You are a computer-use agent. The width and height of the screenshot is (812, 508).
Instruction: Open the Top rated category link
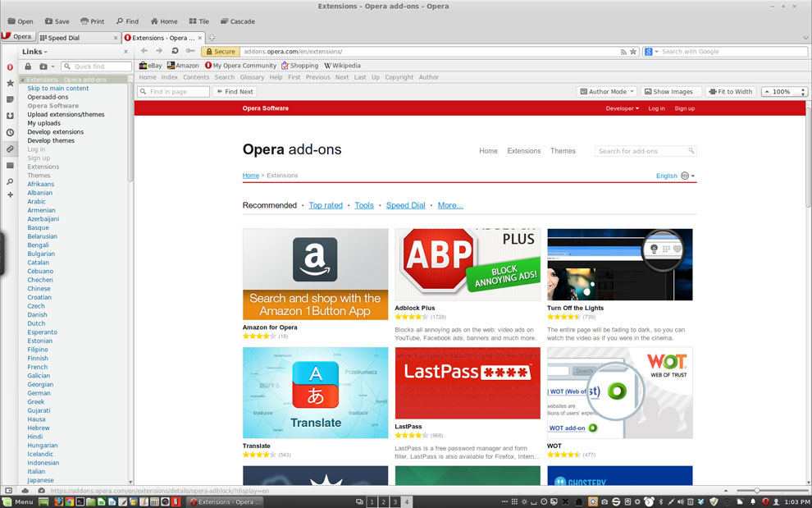click(326, 205)
